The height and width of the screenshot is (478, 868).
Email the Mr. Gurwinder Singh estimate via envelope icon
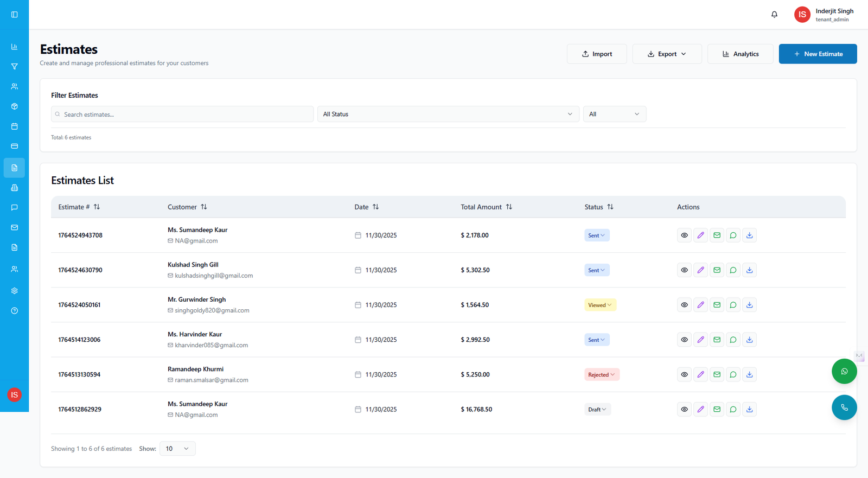pos(717,305)
